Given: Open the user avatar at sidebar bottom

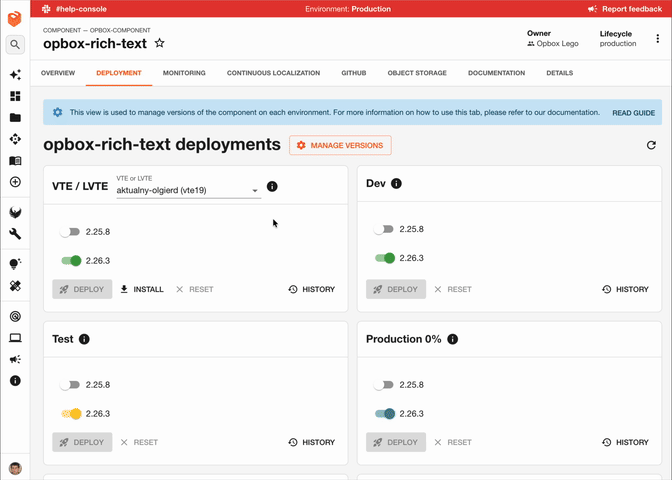Looking at the screenshot, I should point(15,468).
